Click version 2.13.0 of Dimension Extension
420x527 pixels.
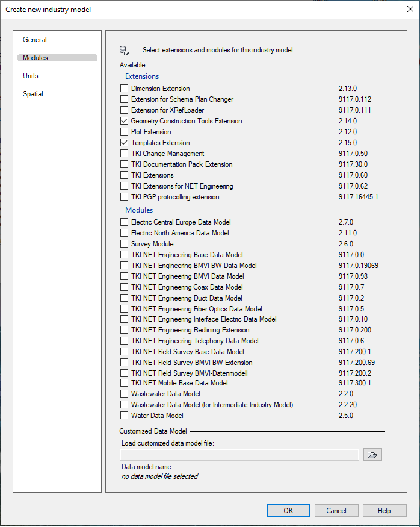[347, 89]
